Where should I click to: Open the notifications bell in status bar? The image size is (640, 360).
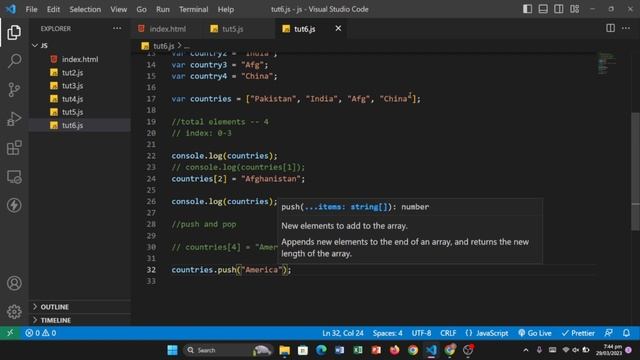tap(626, 333)
